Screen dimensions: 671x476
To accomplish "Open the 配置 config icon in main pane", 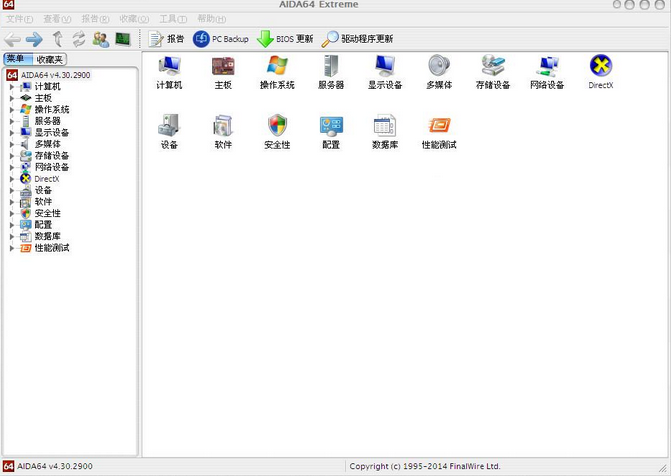I will 331,131.
